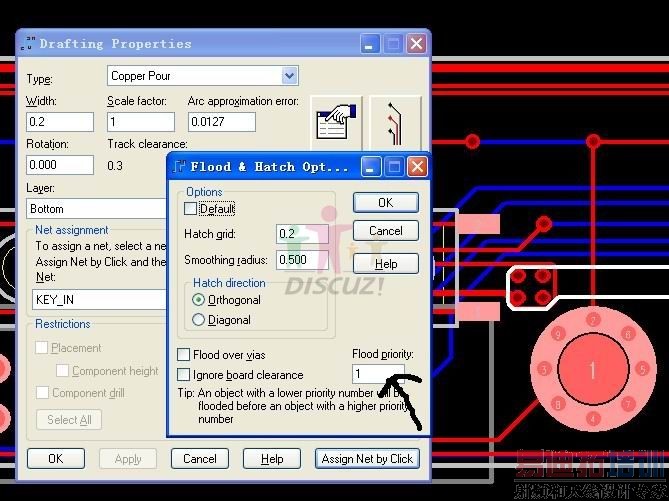The width and height of the screenshot is (669, 501).
Task: Click the Width input field
Action: click(x=60, y=122)
